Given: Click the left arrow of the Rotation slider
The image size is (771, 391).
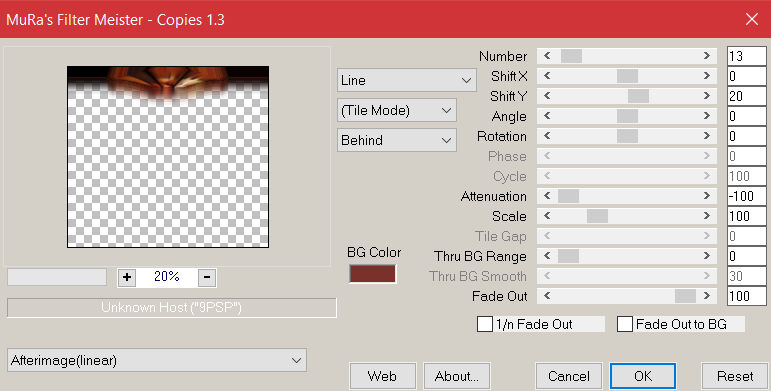Looking at the screenshot, I should click(547, 136).
